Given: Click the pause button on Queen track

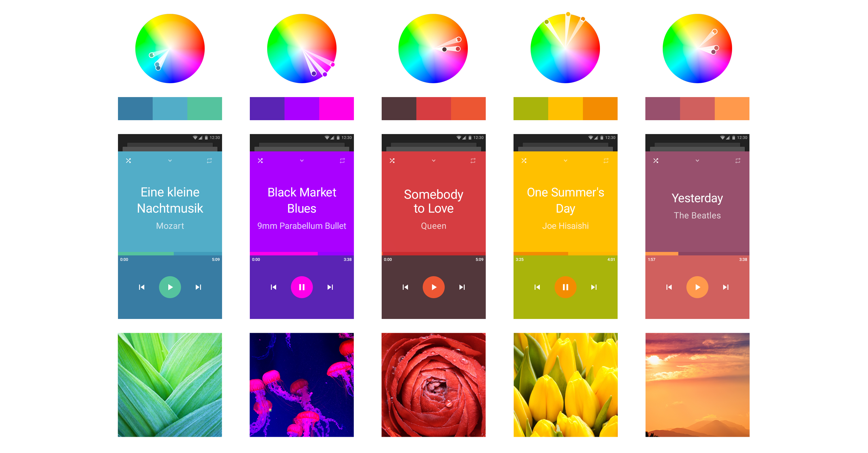Looking at the screenshot, I should pos(434,287).
